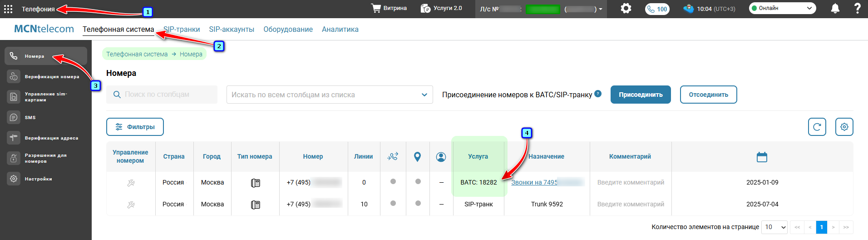The width and height of the screenshot is (868, 240).
Task: Click comment field in SIP-транк row
Action: [x=631, y=204]
